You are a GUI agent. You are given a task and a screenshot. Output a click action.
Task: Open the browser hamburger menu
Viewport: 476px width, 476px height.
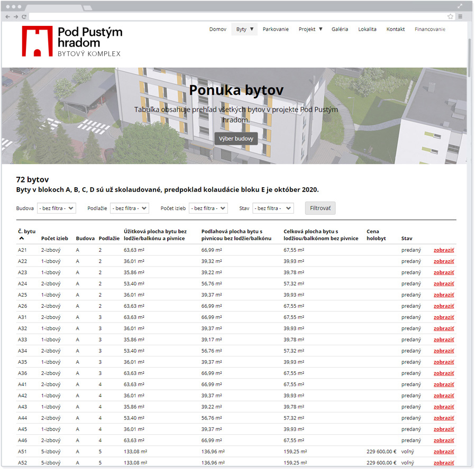(x=460, y=17)
